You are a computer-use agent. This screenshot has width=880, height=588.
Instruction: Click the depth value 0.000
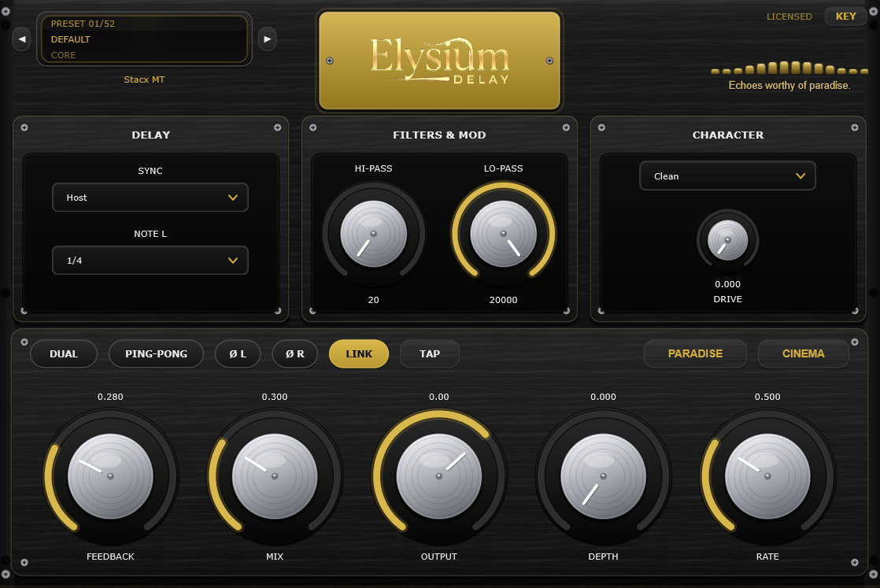(x=603, y=397)
